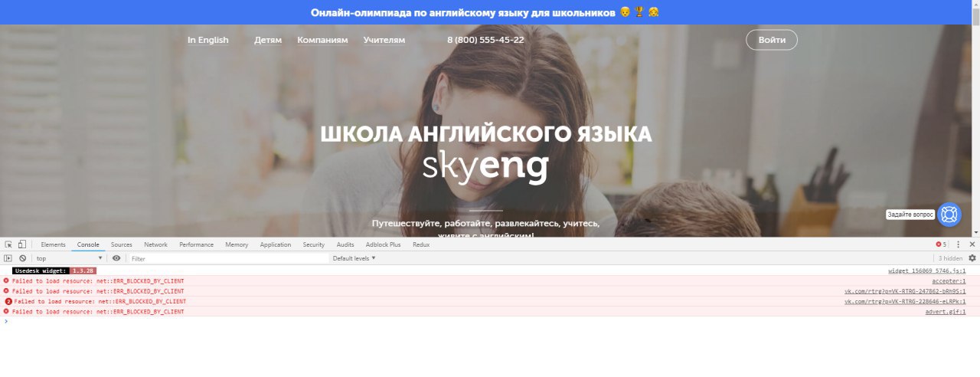
Task: Open the Sources tab
Action: point(121,244)
